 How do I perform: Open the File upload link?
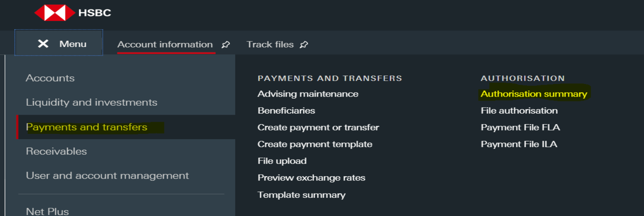pos(282,161)
